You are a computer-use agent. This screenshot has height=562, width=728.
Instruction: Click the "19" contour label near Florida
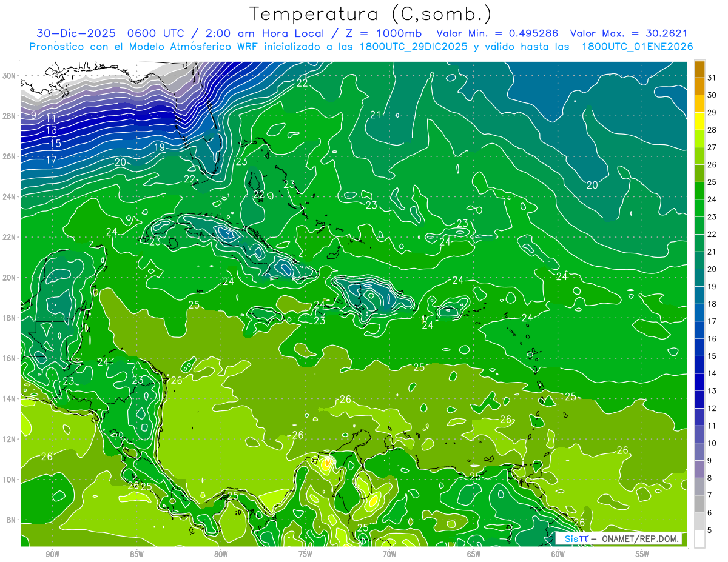tap(160, 147)
